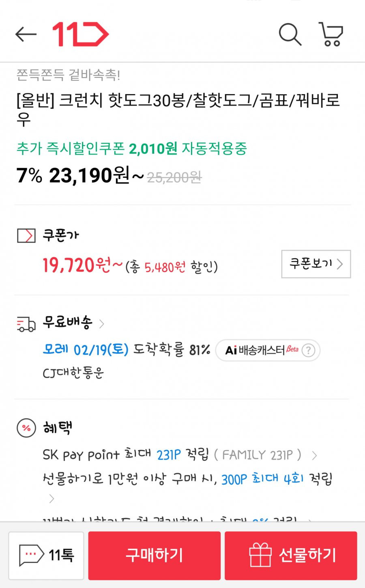
Task: Click the gift box icon in 선물하기
Action: tap(260, 555)
